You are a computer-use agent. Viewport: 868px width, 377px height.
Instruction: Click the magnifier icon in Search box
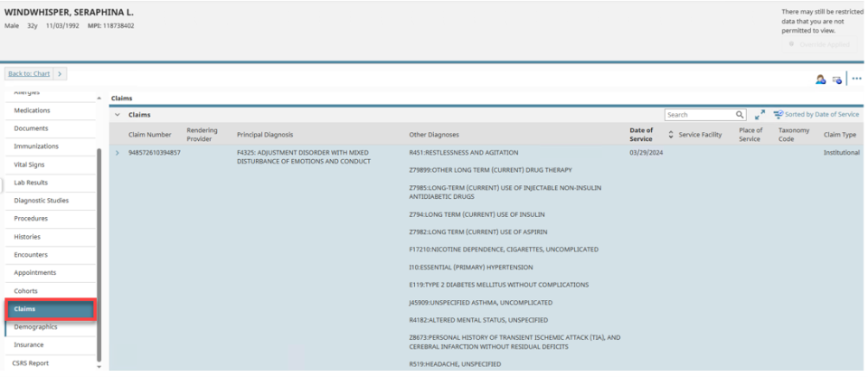(740, 115)
